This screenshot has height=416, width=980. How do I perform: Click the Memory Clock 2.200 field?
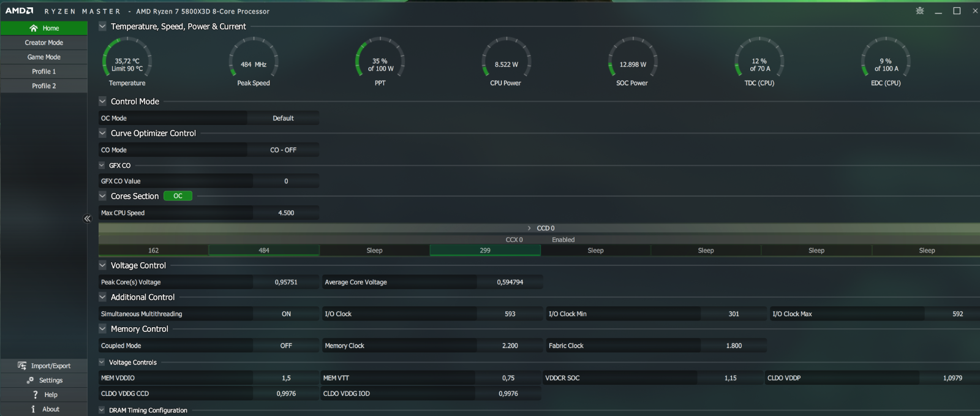[510, 346]
